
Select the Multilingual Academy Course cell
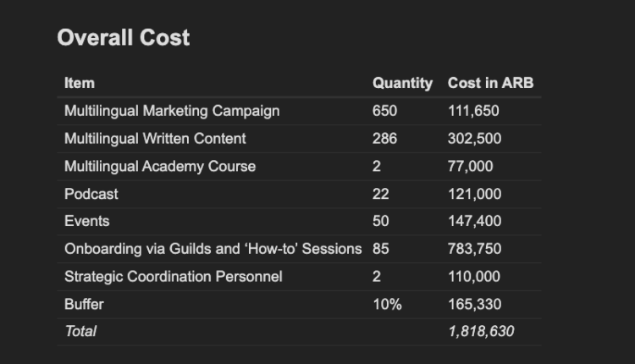coord(160,166)
